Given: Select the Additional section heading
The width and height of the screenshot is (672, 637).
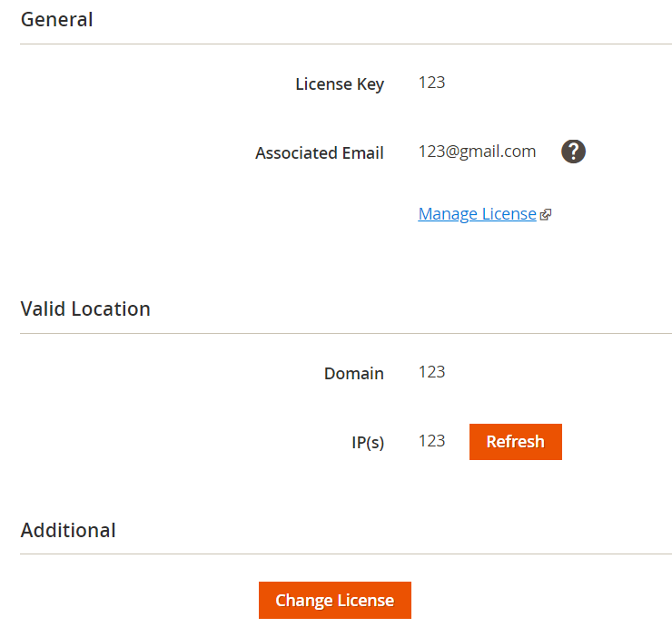Looking at the screenshot, I should [68, 530].
